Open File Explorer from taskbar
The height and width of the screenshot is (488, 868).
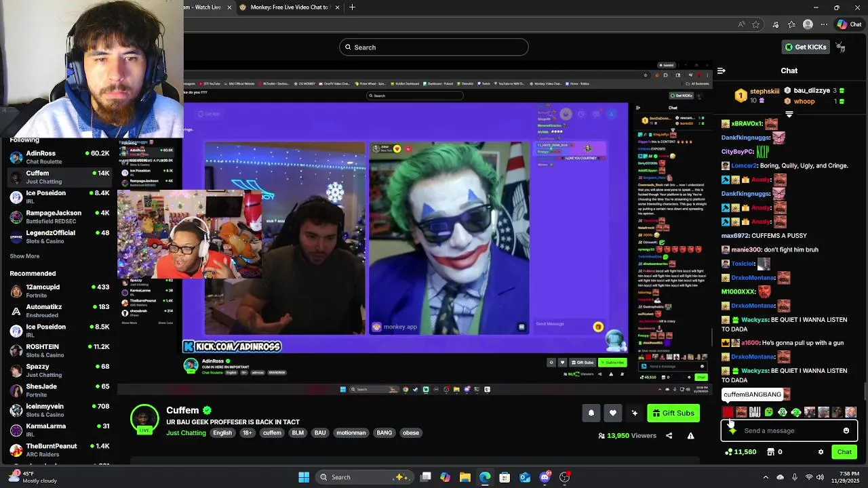(465, 477)
